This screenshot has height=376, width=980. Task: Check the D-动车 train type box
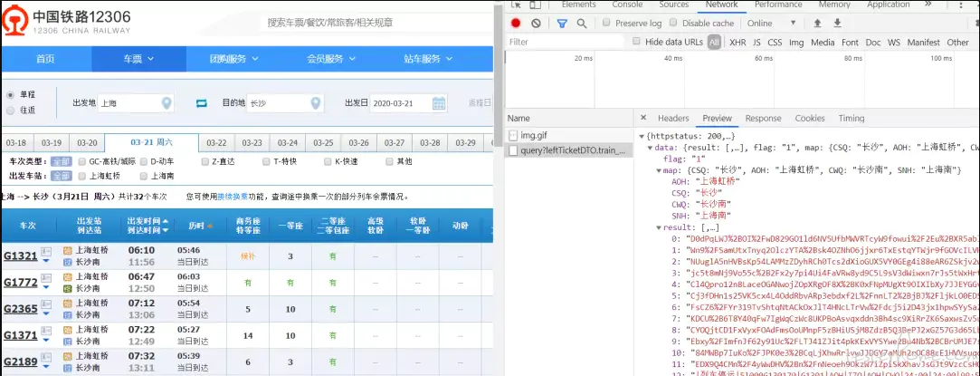[144, 161]
